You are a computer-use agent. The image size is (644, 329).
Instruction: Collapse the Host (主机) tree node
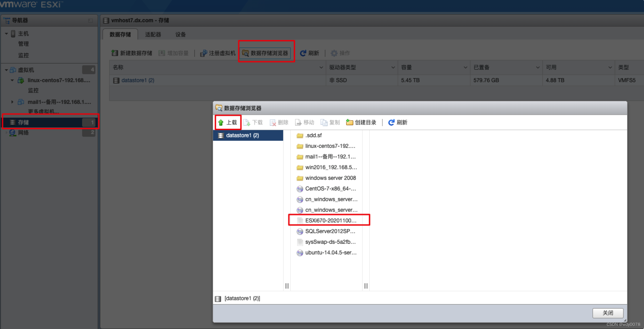[6, 34]
